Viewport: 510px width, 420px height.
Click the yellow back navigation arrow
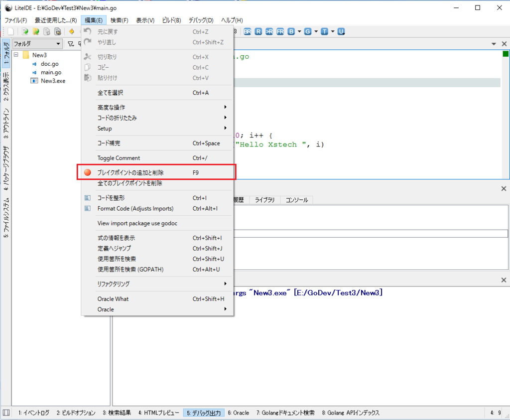(72, 31)
